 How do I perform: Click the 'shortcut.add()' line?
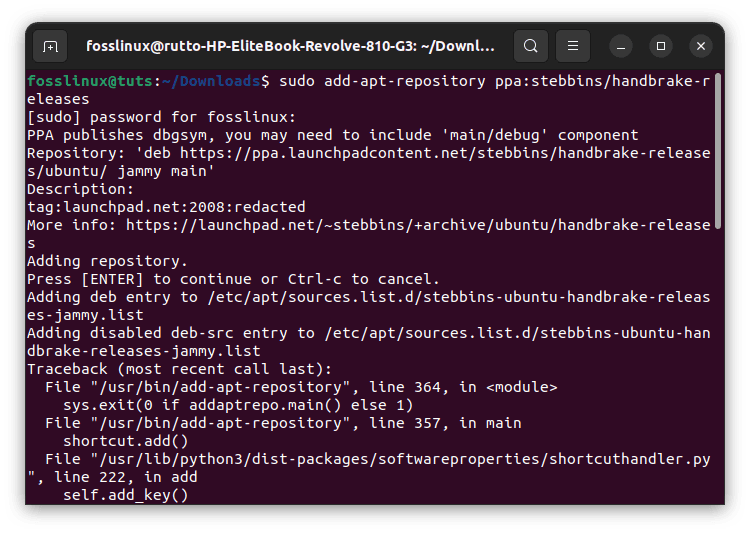126,441
